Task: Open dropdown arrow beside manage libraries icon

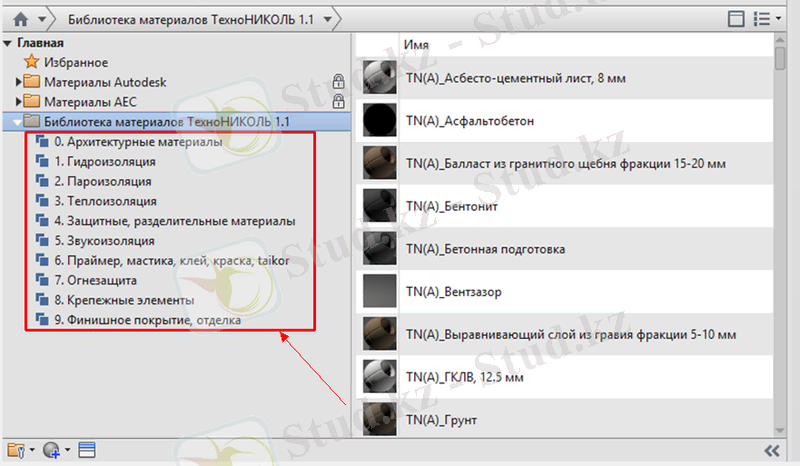Action: (x=32, y=450)
